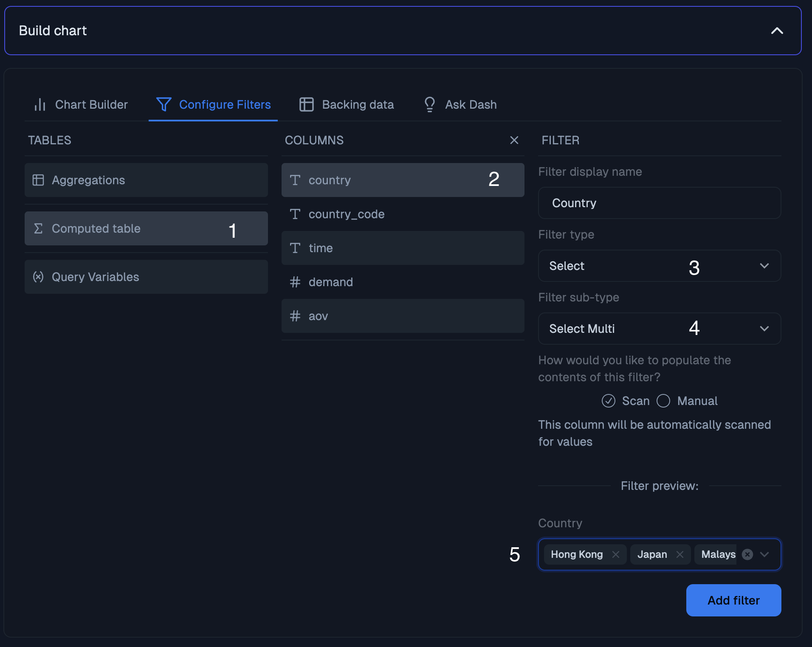Click the Filter display name field
This screenshot has width=812, height=647.
[x=659, y=203]
